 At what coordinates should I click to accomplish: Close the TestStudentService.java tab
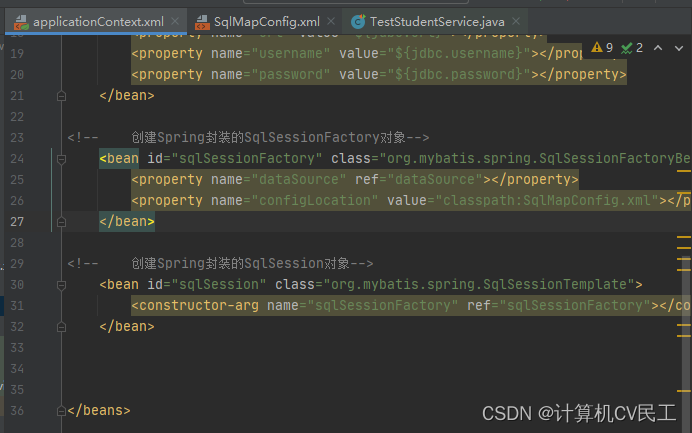[x=516, y=21]
